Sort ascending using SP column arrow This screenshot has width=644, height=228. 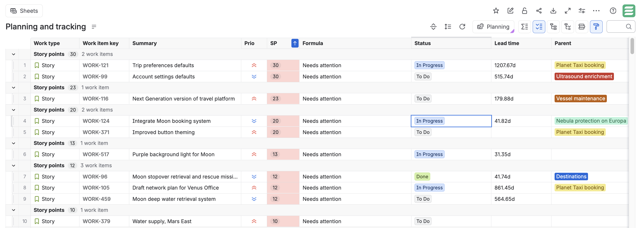(x=295, y=43)
